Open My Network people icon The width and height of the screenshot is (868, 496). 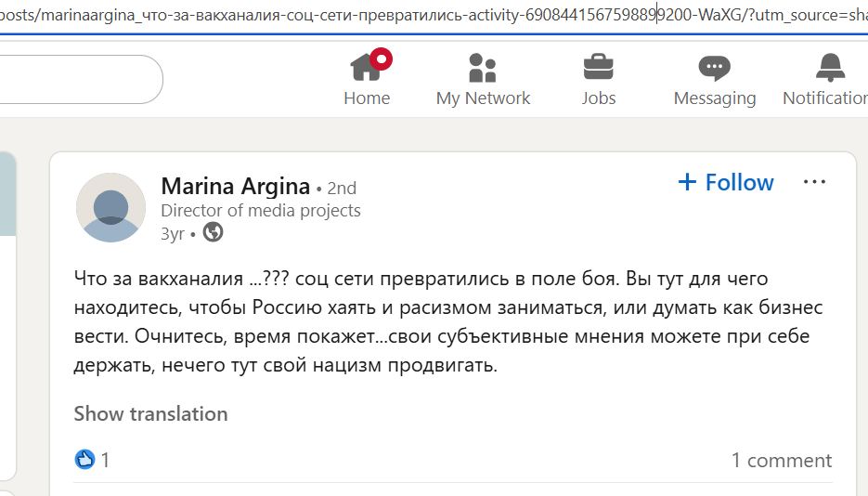483,68
